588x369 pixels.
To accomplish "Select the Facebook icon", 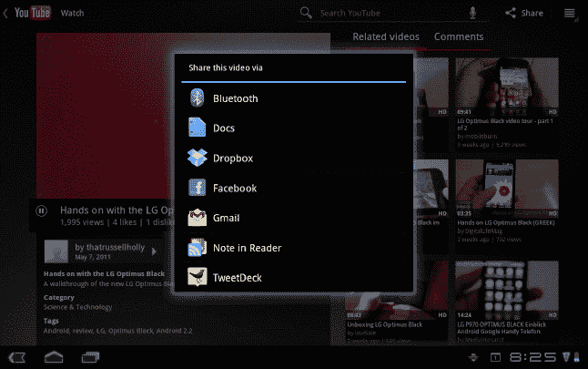I will [x=197, y=188].
